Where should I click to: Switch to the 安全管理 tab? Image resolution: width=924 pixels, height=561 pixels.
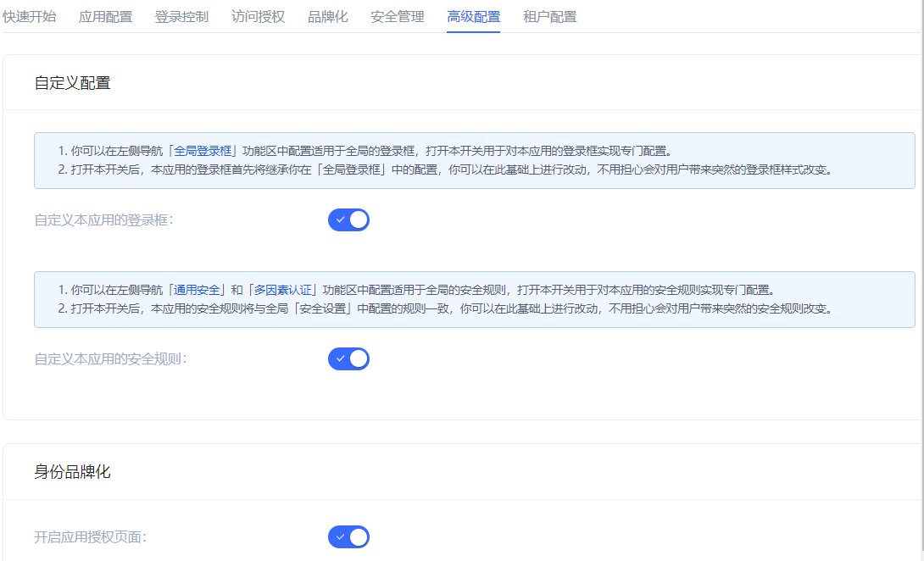398,16
